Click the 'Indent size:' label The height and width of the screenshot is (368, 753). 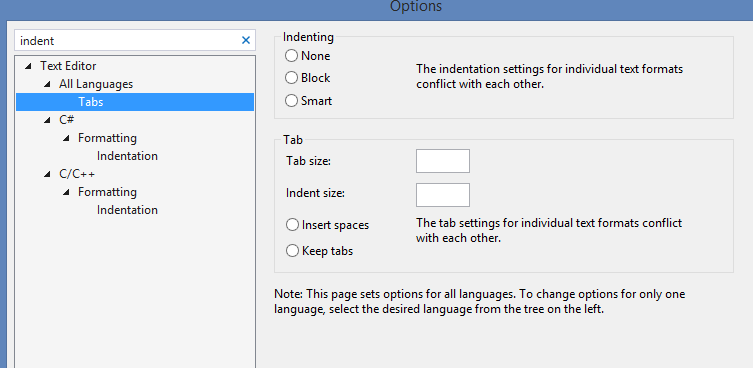click(x=316, y=194)
